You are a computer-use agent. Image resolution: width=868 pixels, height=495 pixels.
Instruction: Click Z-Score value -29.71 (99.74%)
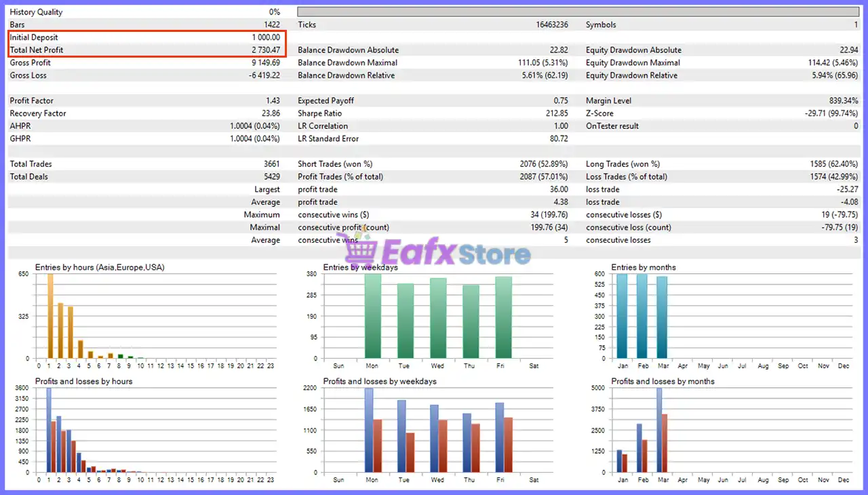coord(830,113)
